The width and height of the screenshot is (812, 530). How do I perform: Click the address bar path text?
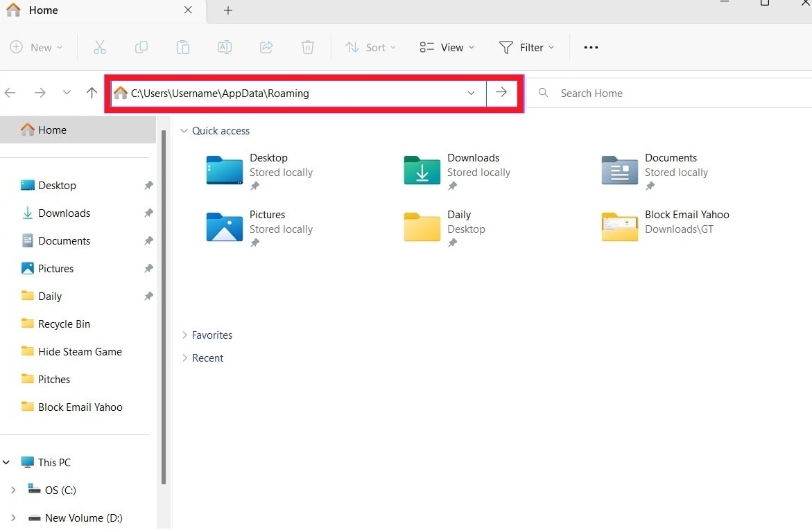pos(220,93)
